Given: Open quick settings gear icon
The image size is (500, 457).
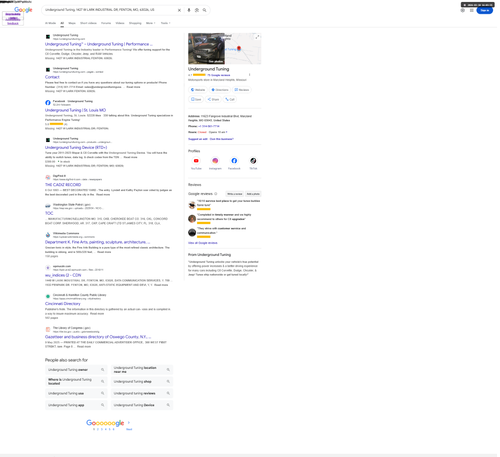Looking at the screenshot, I should click(x=462, y=10).
